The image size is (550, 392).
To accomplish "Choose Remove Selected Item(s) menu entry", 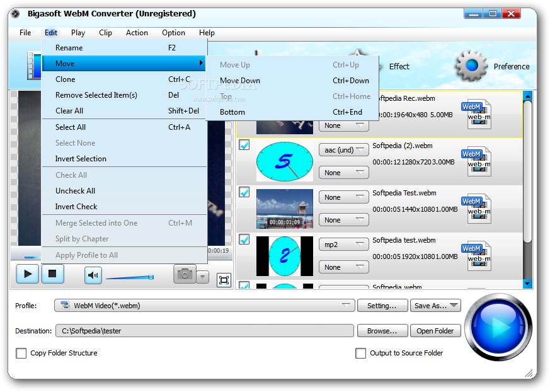I will tap(124, 95).
